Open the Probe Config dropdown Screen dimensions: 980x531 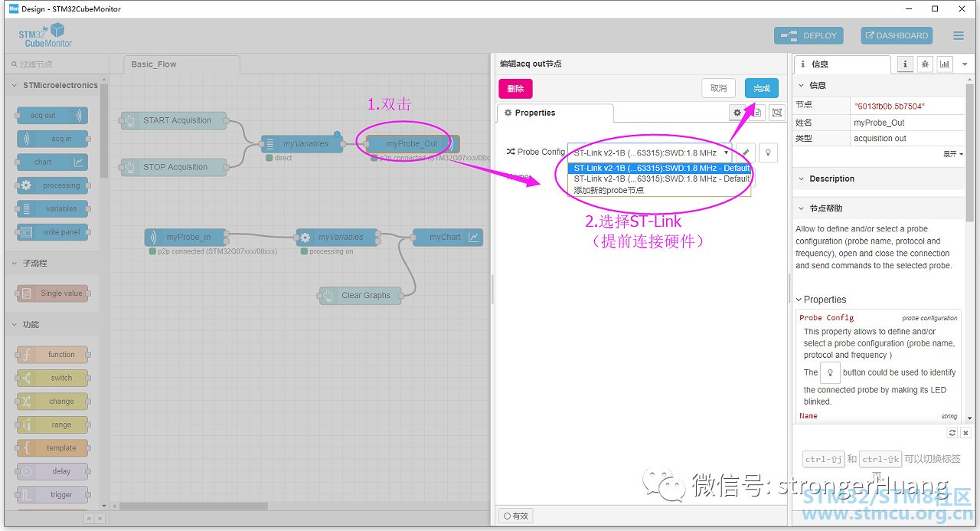(x=650, y=152)
